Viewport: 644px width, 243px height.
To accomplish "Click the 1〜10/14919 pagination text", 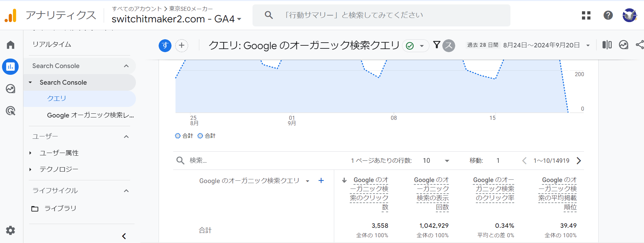I will coord(551,161).
